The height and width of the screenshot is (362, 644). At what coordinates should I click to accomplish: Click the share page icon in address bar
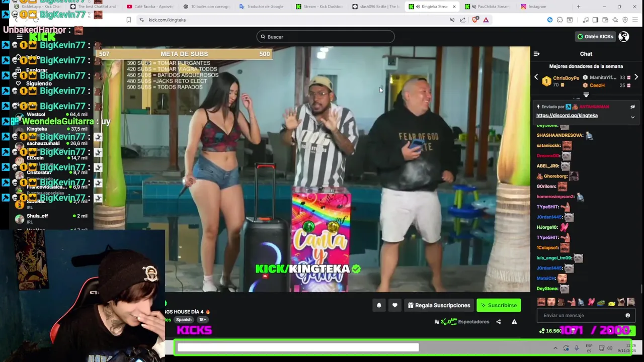tap(462, 20)
